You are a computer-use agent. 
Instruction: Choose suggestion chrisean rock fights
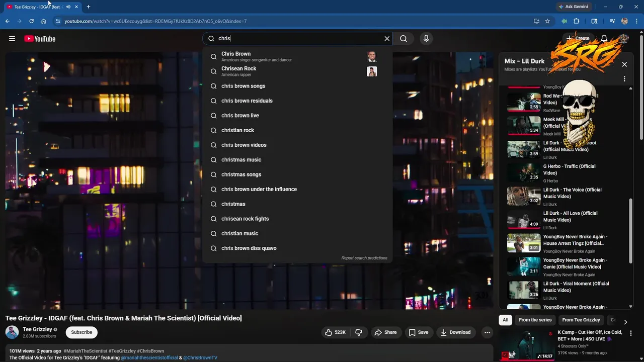click(x=297, y=219)
